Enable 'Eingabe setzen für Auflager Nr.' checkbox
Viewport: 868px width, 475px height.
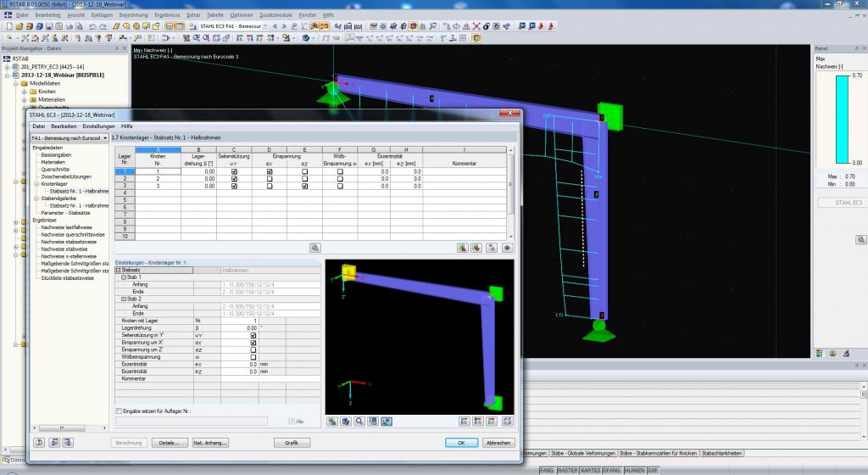click(119, 411)
